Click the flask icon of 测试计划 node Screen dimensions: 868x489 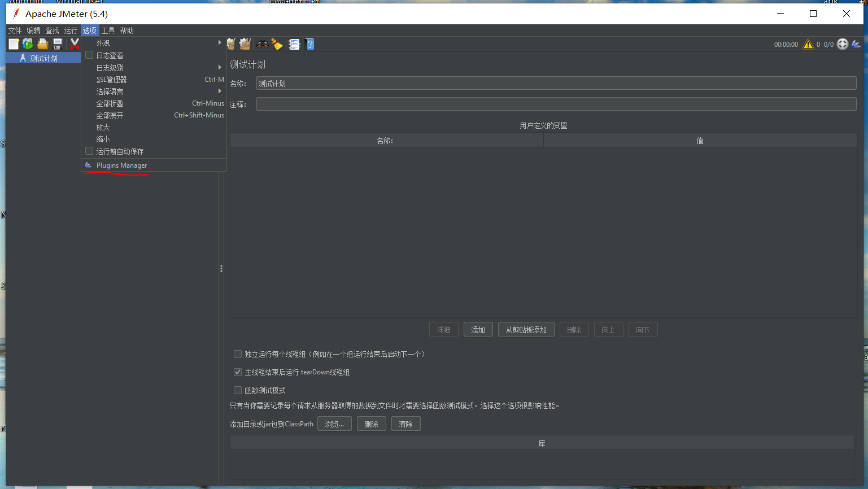(23, 58)
